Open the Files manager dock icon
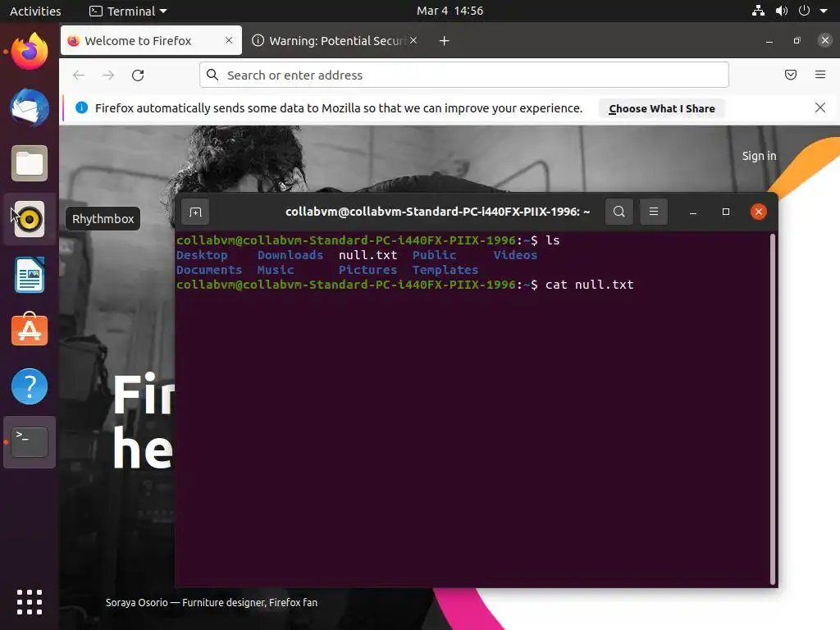Screen dimensions: 840x630 pos(30,163)
